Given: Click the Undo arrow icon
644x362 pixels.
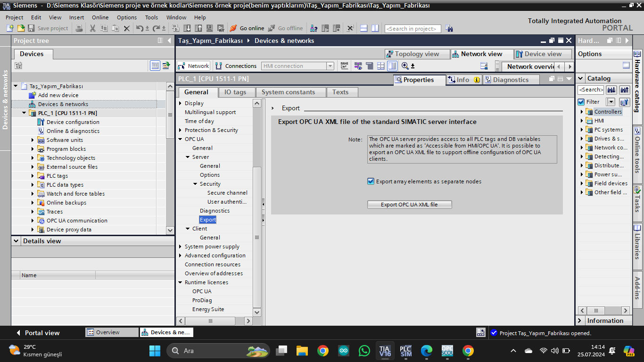Looking at the screenshot, I should tap(140, 28).
